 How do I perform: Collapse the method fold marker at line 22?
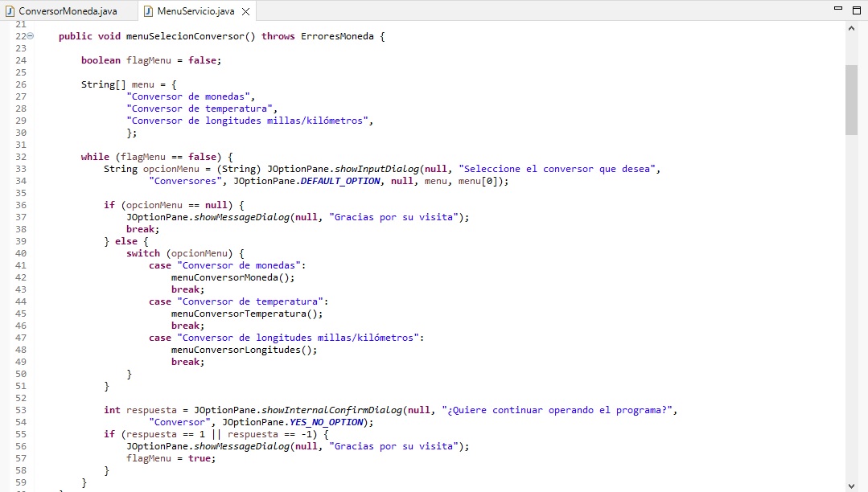pos(31,36)
